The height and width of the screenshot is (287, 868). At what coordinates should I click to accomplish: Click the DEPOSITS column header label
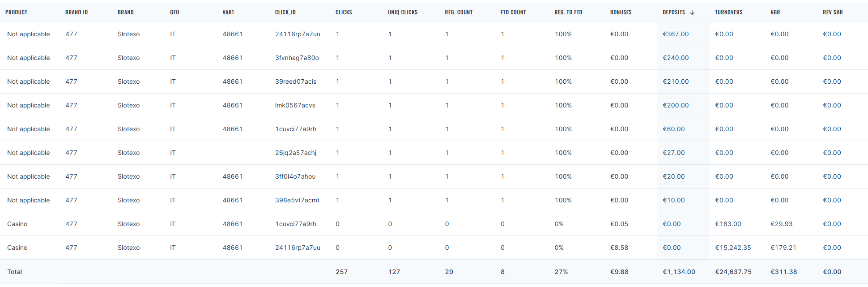point(674,13)
